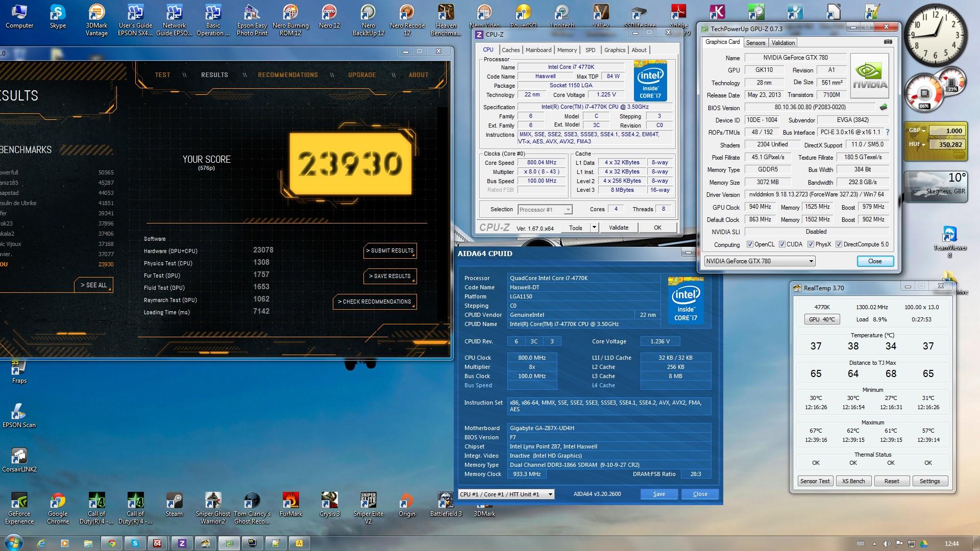Open the Steam desktop shortcut
The width and height of the screenshot is (980, 551).
pos(174,505)
